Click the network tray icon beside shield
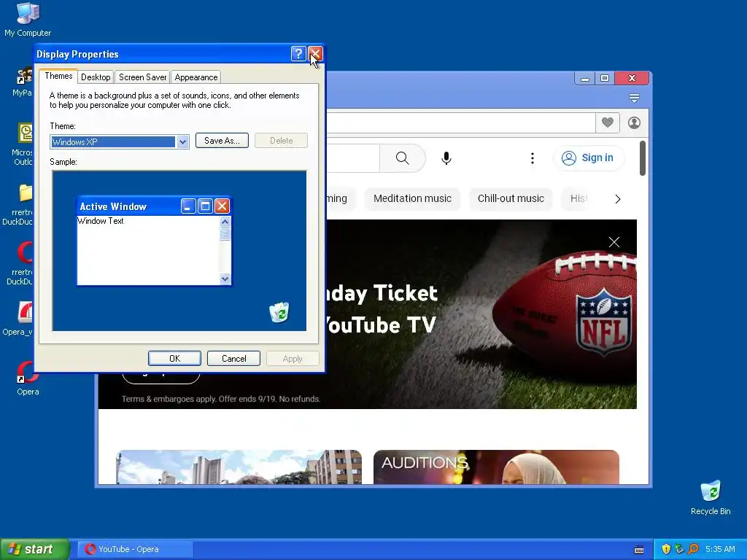Viewport: 747px width, 560px height. click(679, 549)
